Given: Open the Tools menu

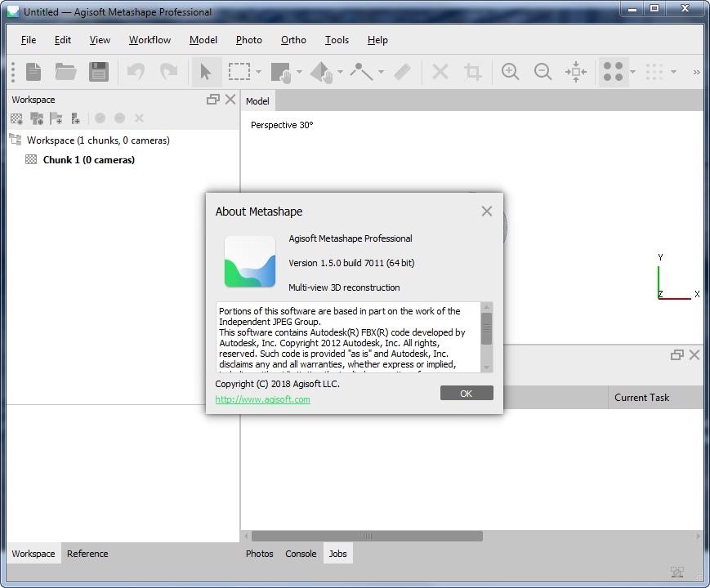Looking at the screenshot, I should pyautogui.click(x=337, y=40).
